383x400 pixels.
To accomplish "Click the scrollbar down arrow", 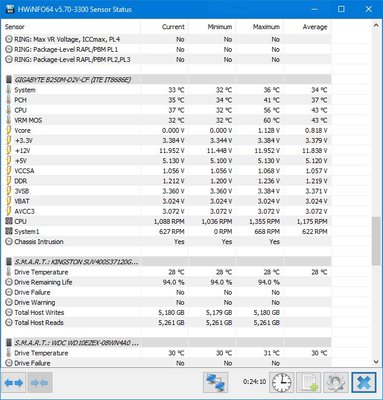I will pyautogui.click(x=376, y=362).
